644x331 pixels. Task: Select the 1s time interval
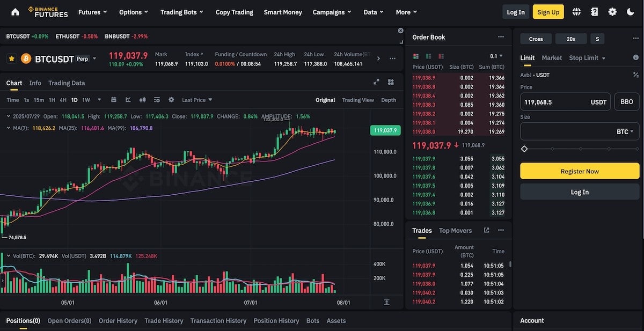click(26, 100)
